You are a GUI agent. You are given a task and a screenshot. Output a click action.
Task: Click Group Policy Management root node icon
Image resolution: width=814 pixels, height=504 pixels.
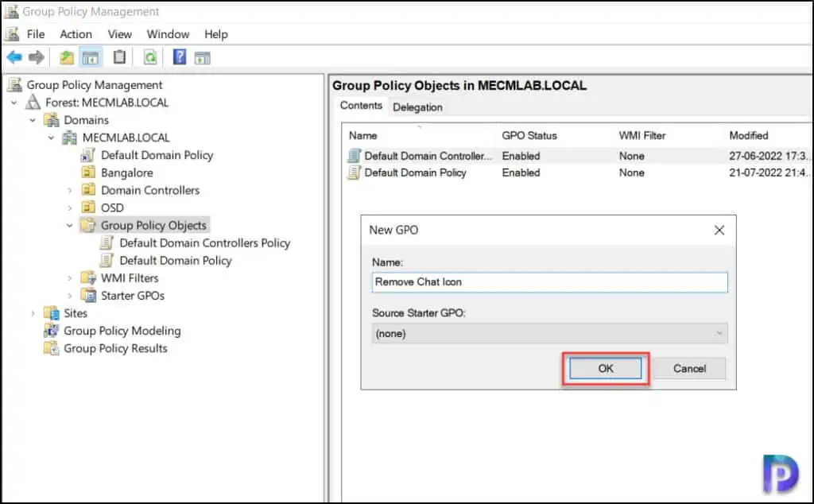tap(14, 84)
